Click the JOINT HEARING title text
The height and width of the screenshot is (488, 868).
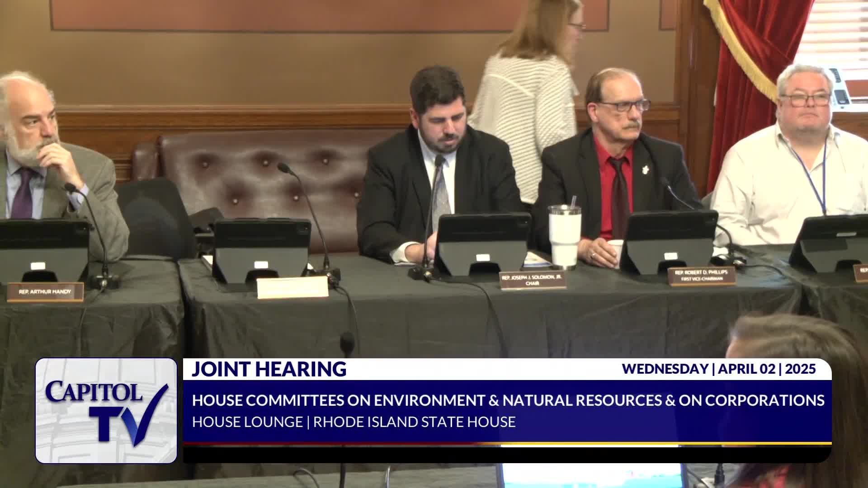[269, 369]
